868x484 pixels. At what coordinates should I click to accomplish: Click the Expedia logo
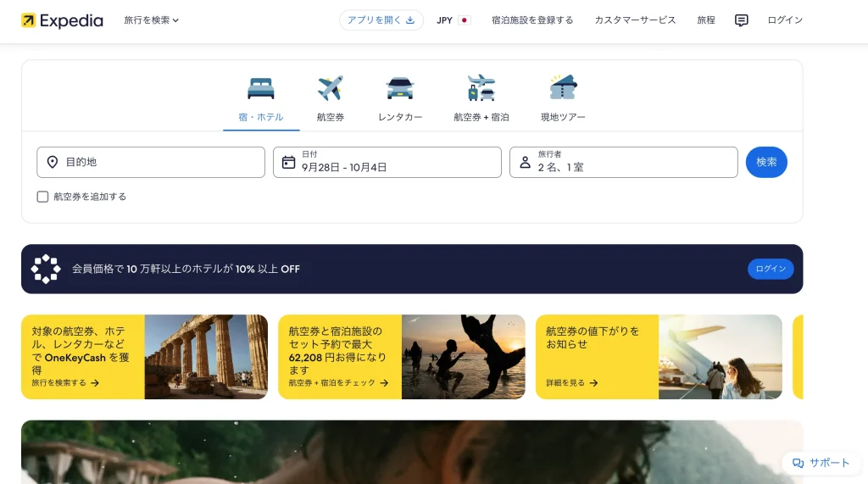(x=62, y=20)
